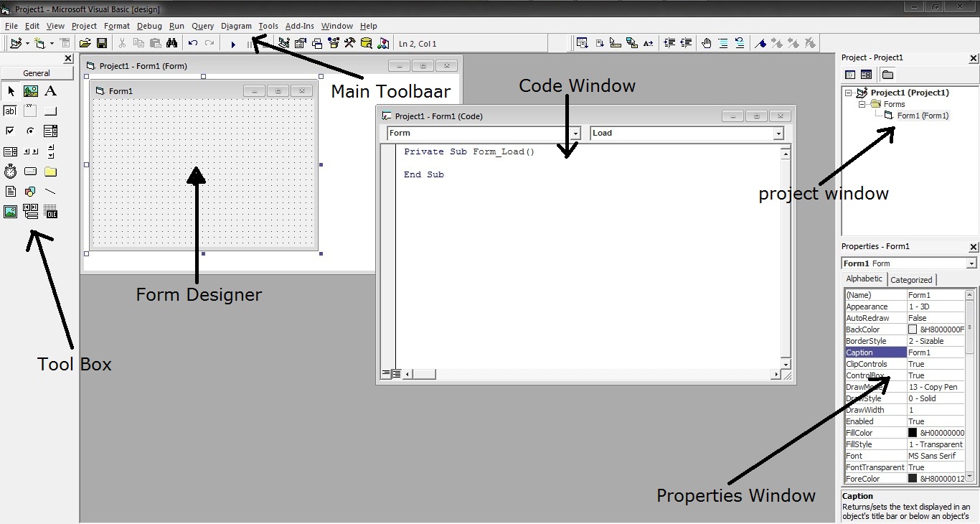The width and height of the screenshot is (980, 524).
Task: Select the OLE container control
Action: coord(50,211)
